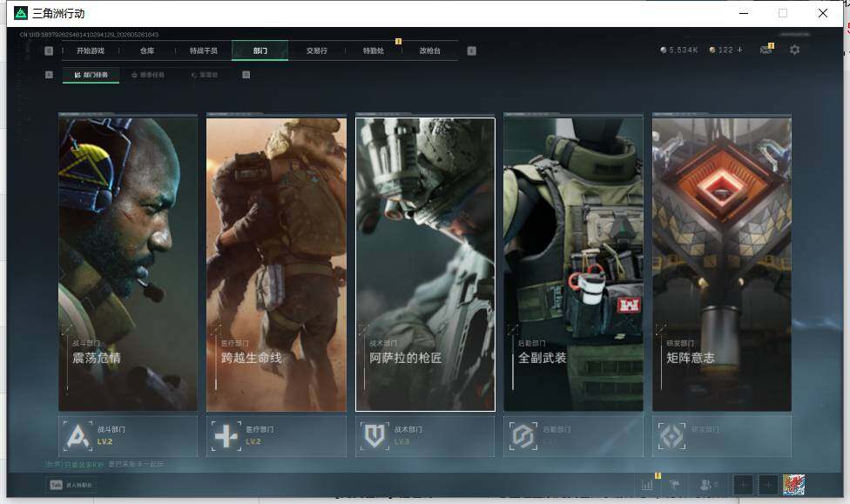Click the dimmed sub-tab before the right sub-tab key icon
This screenshot has height=504, width=850.
click(x=205, y=75)
